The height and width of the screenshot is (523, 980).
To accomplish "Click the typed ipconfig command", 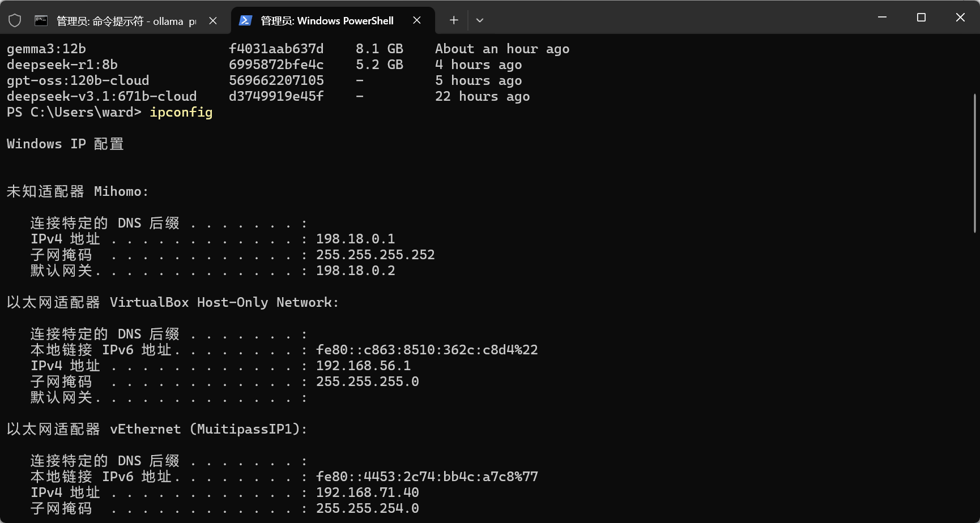I will click(x=181, y=112).
